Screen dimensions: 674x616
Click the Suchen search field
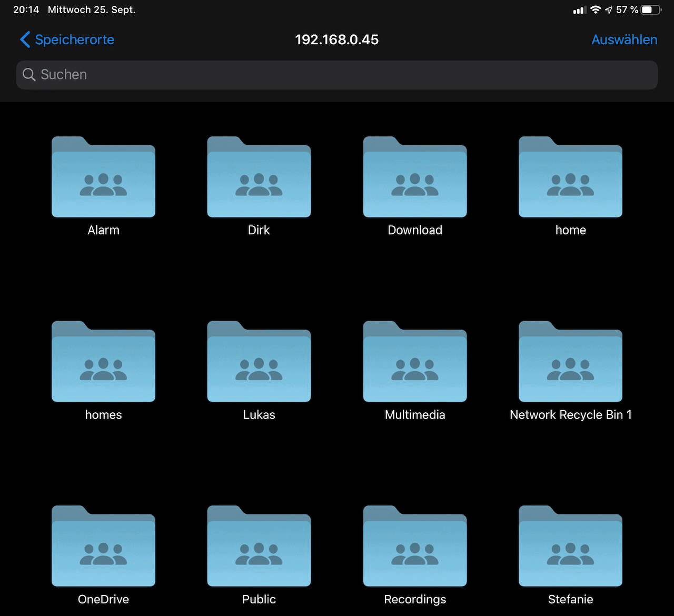click(x=337, y=75)
